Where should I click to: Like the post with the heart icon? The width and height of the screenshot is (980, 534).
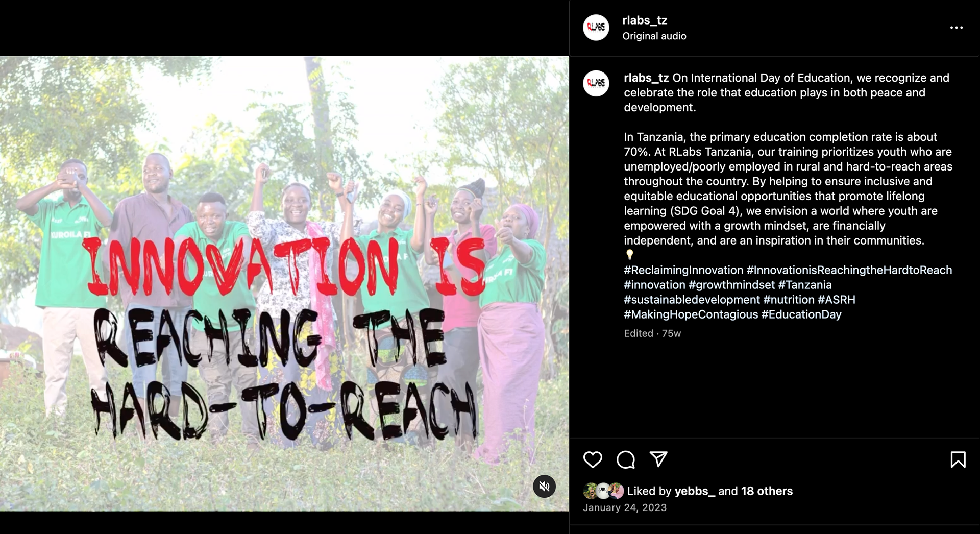pyautogui.click(x=593, y=459)
